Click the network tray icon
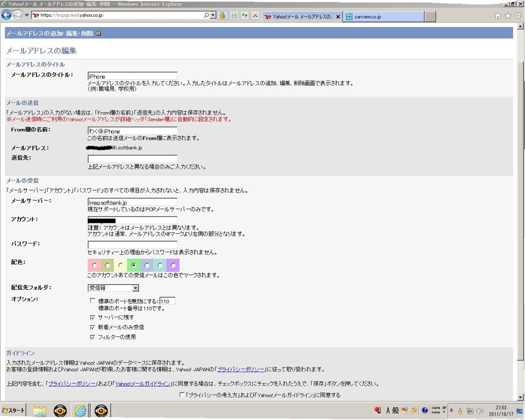 point(470,411)
